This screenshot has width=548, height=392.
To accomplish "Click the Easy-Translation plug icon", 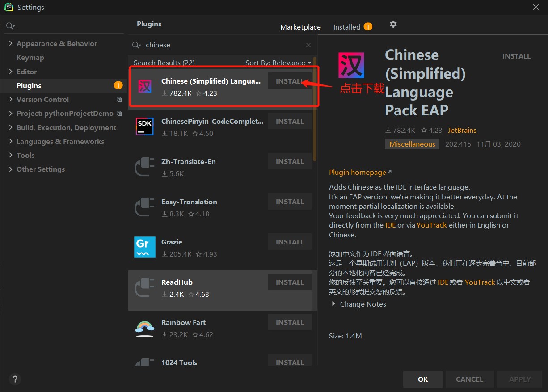I will 145,207.
